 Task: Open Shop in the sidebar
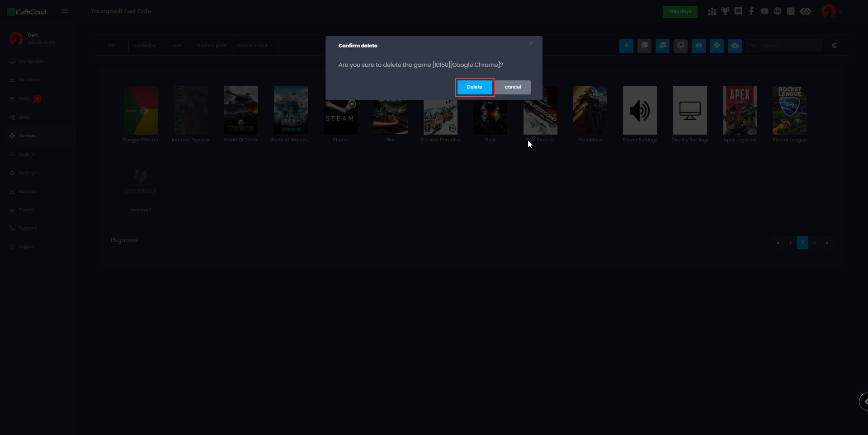tap(25, 99)
